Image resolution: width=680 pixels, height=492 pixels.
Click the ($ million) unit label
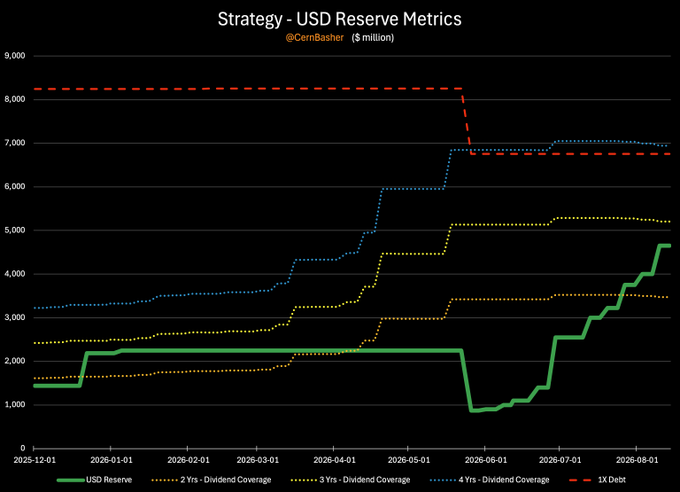(373, 38)
